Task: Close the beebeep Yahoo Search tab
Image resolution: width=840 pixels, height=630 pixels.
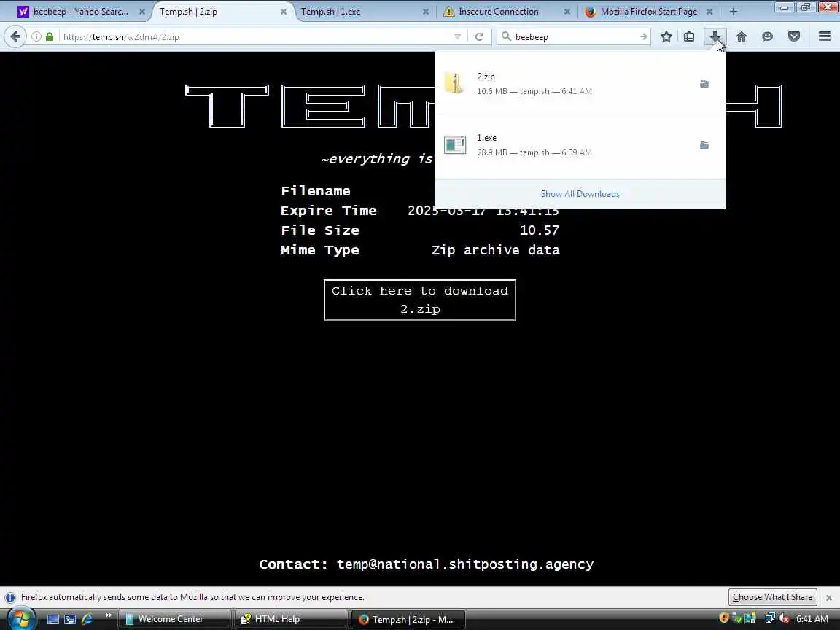Action: pos(142,11)
